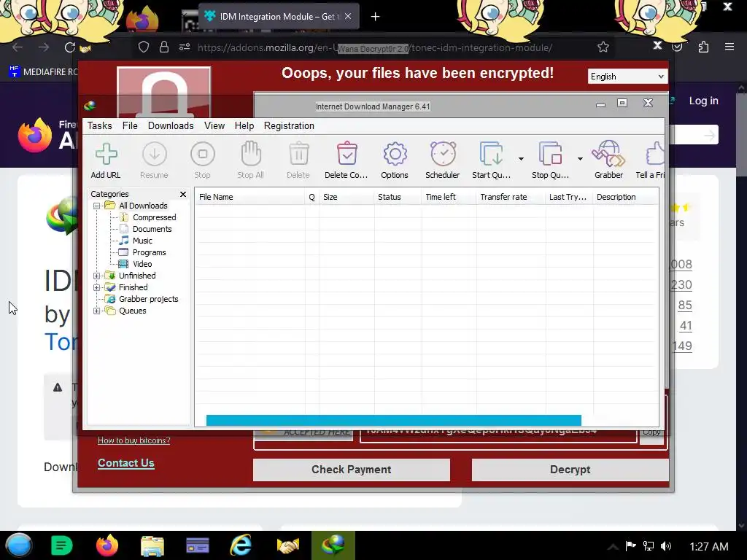Screen dimensions: 747x560
Task: Click the blue horizontal scrollbar in download list
Action: (x=393, y=420)
